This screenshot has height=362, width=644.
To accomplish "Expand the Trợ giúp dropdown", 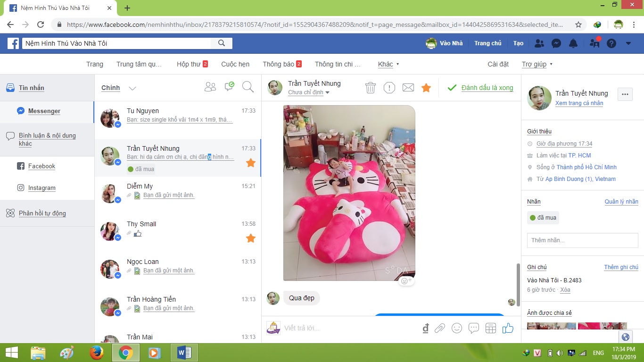I will (537, 64).
